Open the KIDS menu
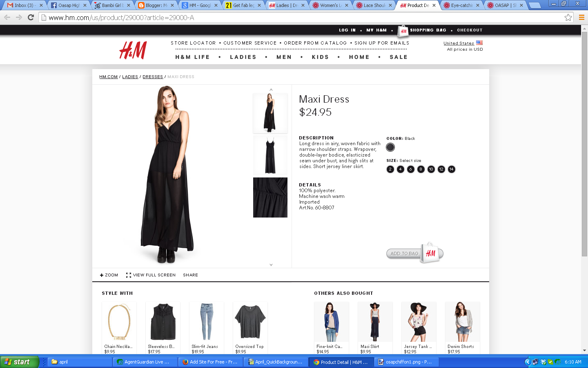588x368 pixels. click(321, 57)
